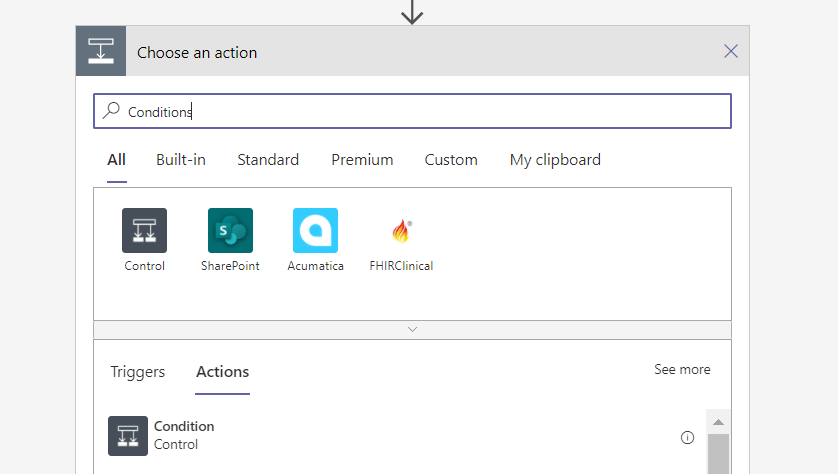Collapse the connectors list with the chevron
This screenshot has width=838, height=474.
[x=412, y=329]
